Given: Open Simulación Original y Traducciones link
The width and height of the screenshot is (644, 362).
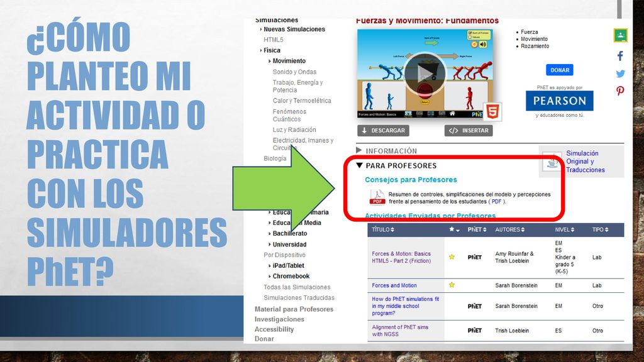Looking at the screenshot, I should coord(586,162).
